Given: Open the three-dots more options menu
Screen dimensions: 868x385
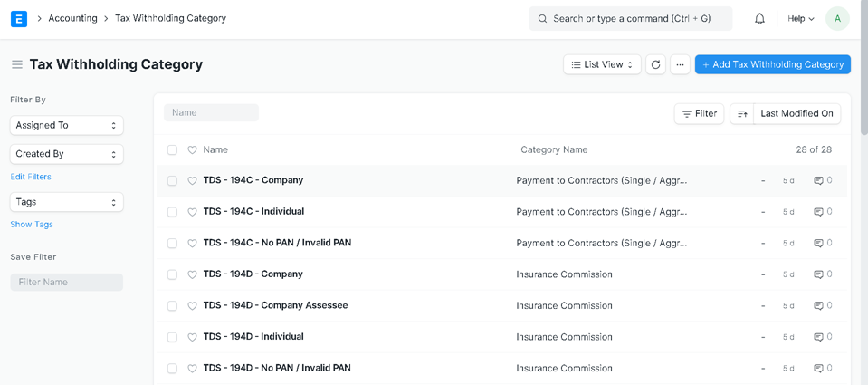Looking at the screenshot, I should click(x=680, y=64).
